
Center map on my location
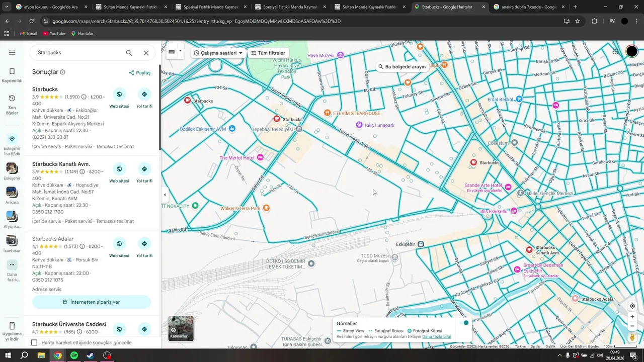[632, 306]
